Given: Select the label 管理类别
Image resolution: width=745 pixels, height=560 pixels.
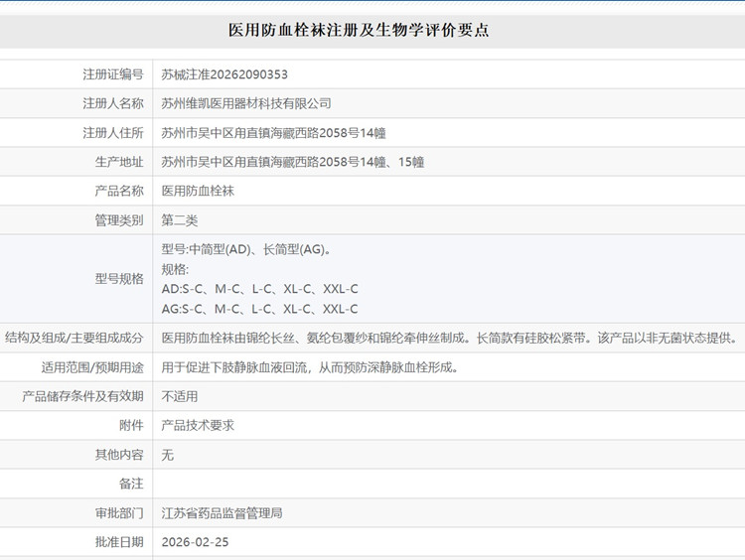Looking at the screenshot, I should pyautogui.click(x=119, y=220).
